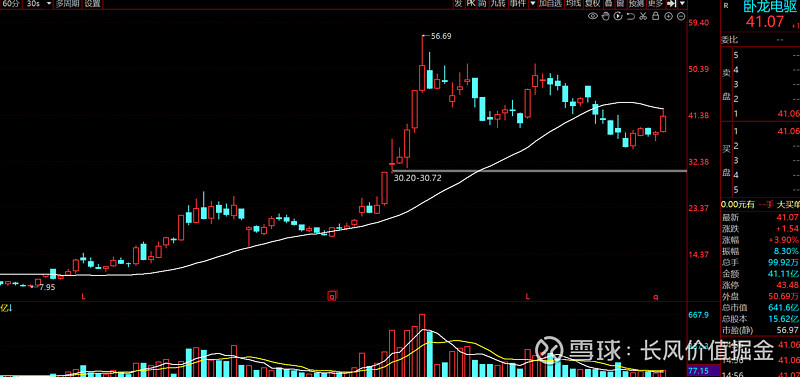Click the undo arrow icon
This screenshot has width=800, height=377.
pos(631,17)
